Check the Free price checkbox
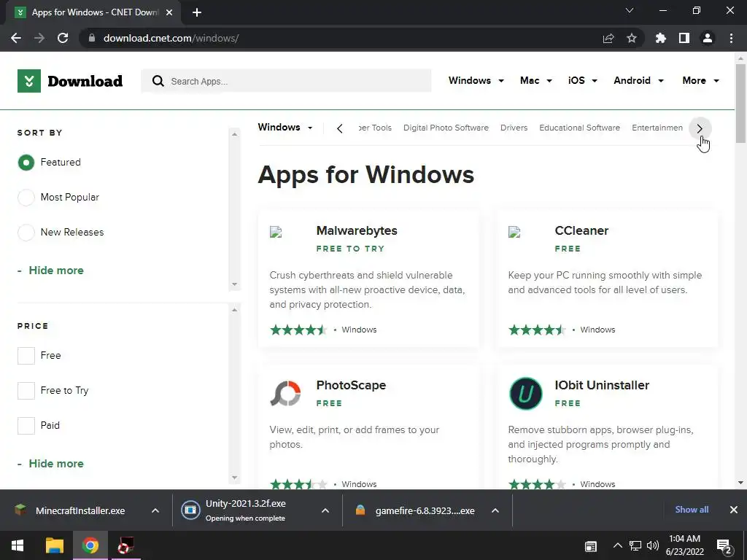This screenshot has width=747, height=560. (x=26, y=356)
